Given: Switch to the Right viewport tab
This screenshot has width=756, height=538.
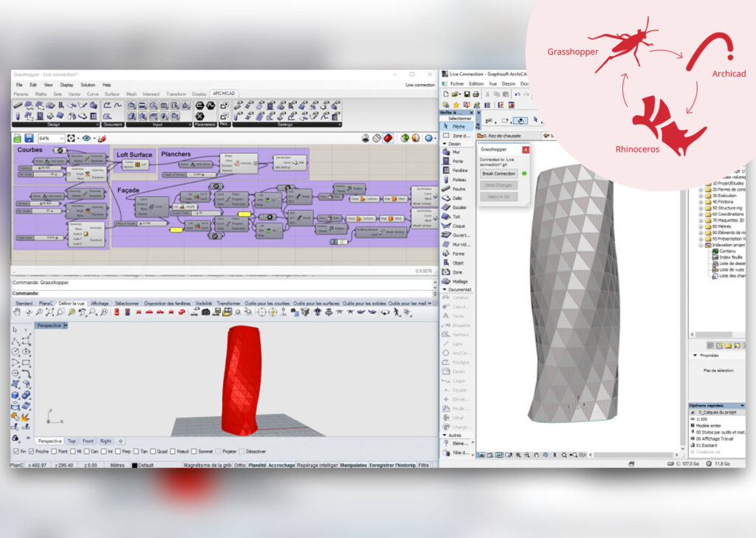Looking at the screenshot, I should [106, 441].
